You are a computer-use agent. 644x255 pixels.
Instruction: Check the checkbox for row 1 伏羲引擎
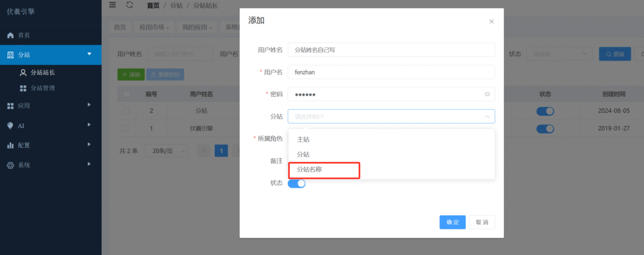(126, 128)
